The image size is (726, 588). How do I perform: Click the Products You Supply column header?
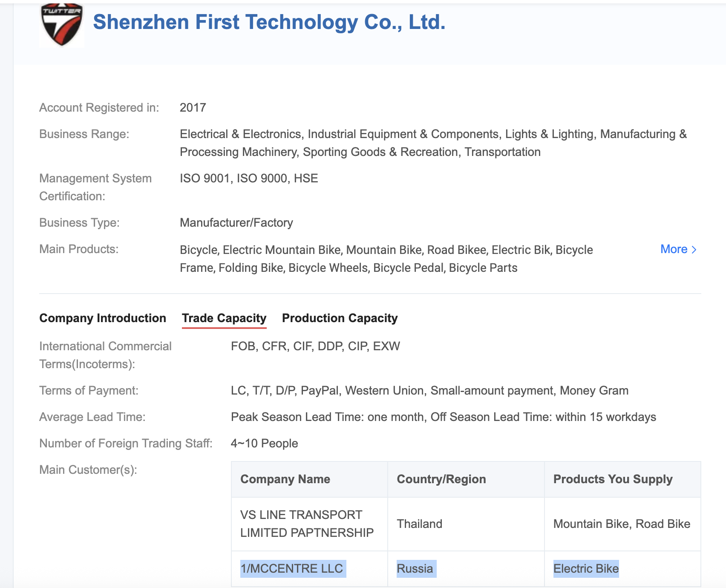pos(613,479)
